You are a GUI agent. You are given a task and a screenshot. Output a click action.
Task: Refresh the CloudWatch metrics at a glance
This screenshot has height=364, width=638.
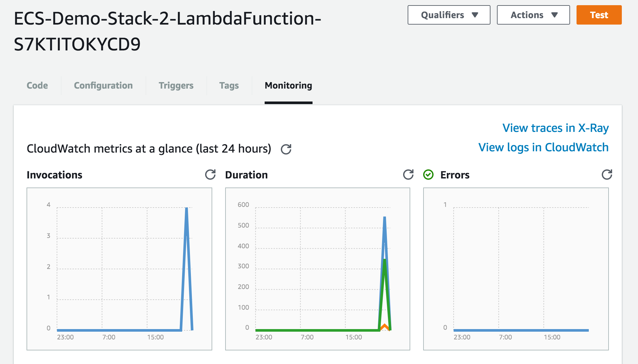(286, 149)
